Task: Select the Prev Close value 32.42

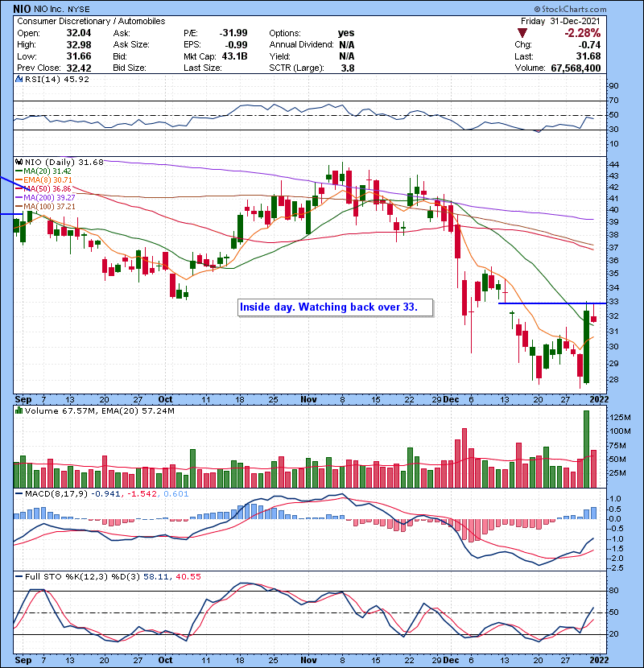Action: coord(78,68)
